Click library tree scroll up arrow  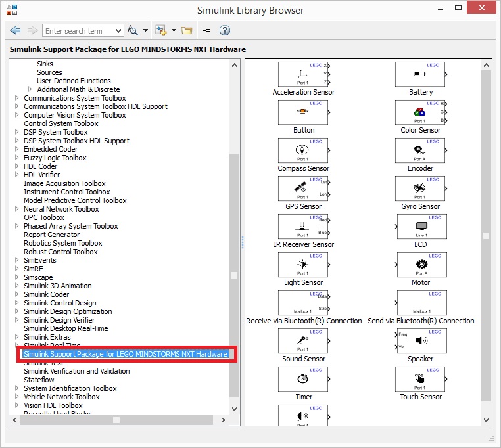[234, 65]
